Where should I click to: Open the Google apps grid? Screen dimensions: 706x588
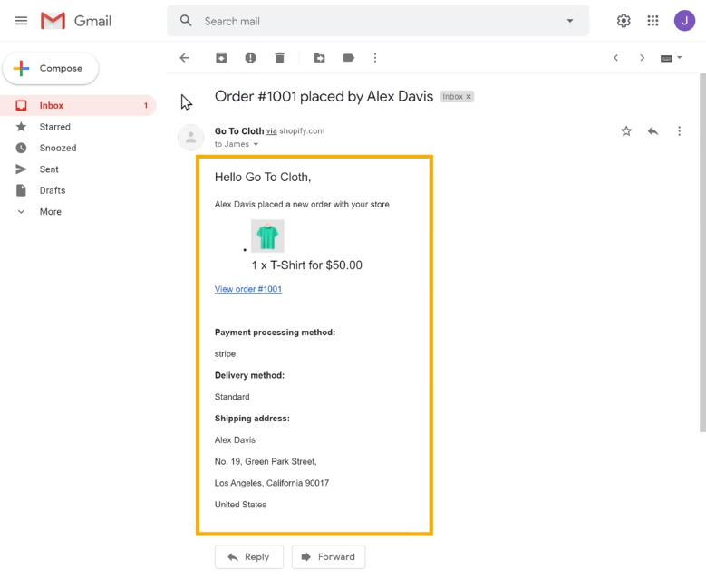click(x=653, y=21)
